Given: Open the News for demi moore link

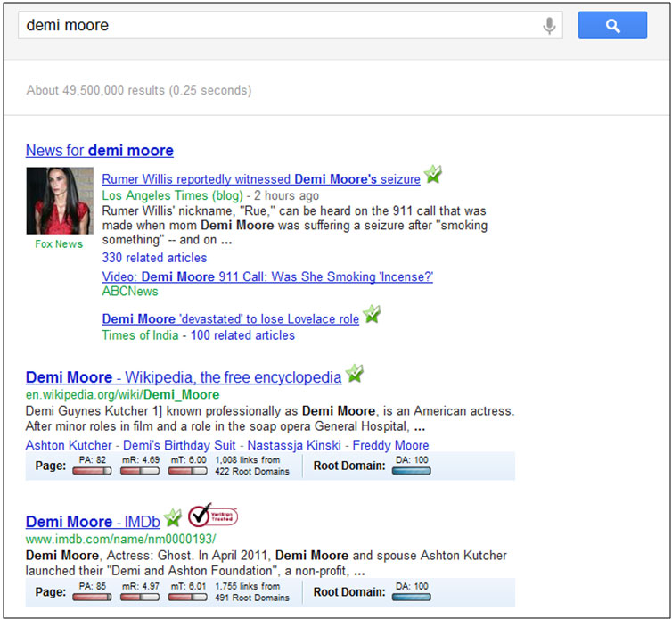Looking at the screenshot, I should pyautogui.click(x=100, y=151).
